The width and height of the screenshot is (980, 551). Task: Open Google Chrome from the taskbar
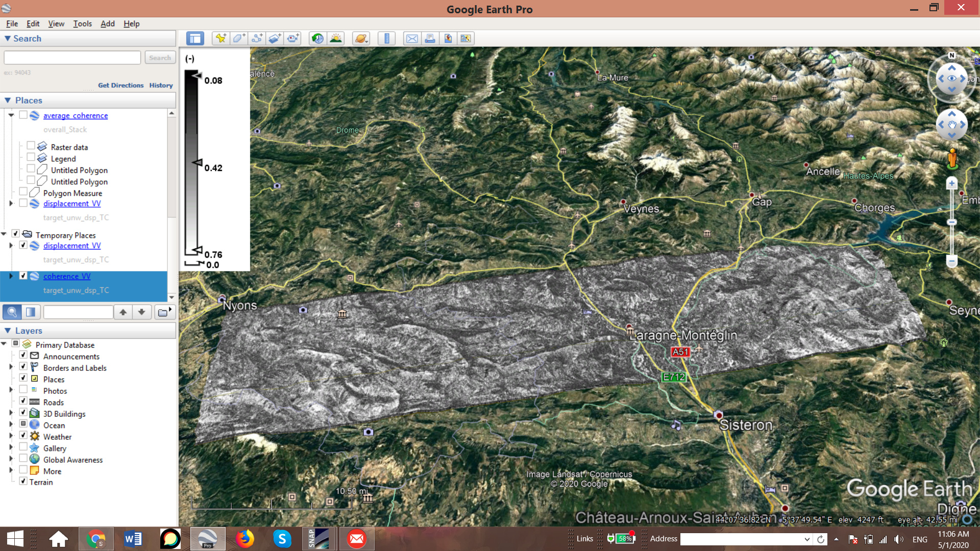coord(96,539)
